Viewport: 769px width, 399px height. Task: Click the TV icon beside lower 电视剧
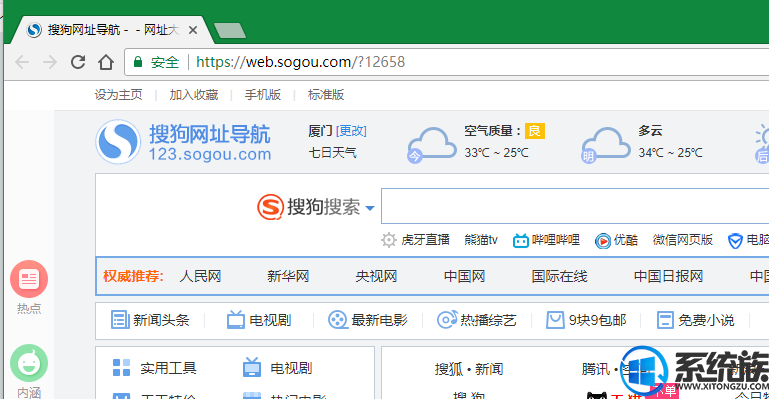[x=252, y=367]
